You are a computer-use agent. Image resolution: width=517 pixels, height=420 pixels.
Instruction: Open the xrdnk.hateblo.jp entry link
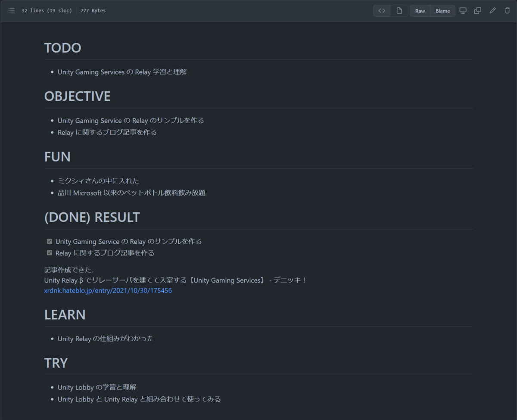pos(108,291)
